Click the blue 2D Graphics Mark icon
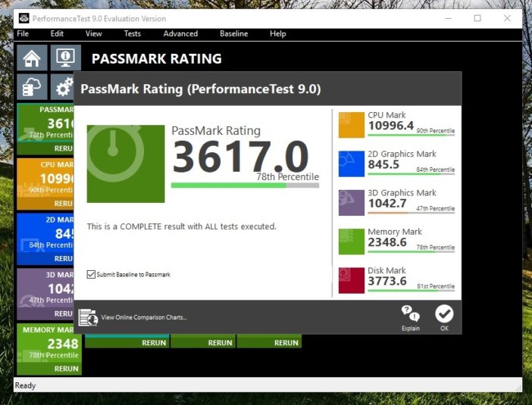The height and width of the screenshot is (405, 532). tap(352, 164)
